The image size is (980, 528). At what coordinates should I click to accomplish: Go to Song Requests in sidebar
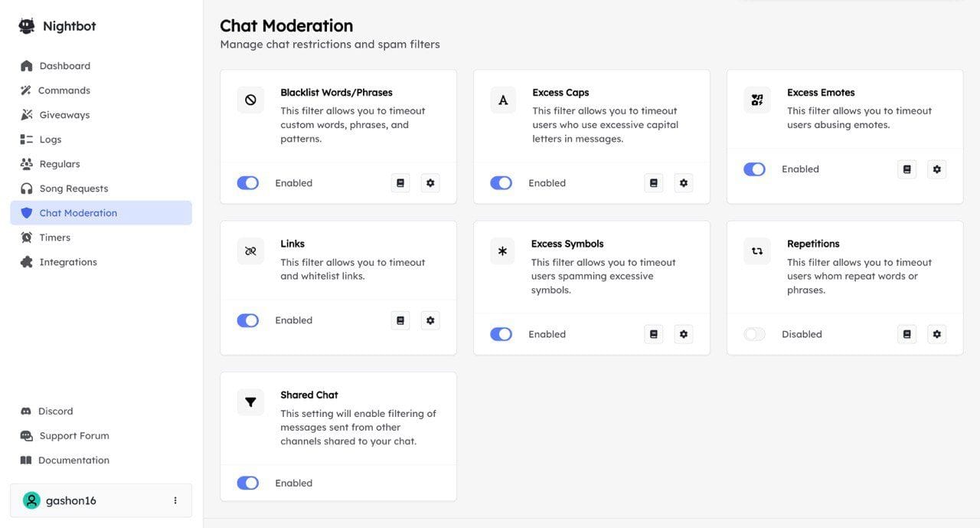pos(73,189)
